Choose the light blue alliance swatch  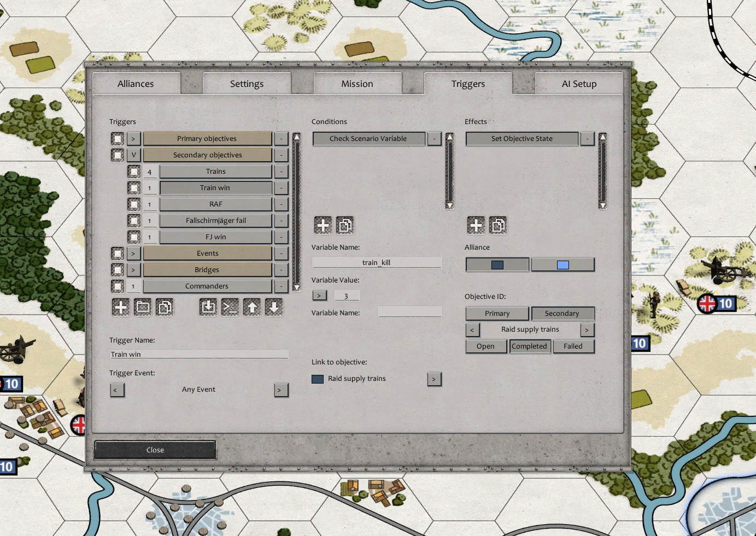tap(562, 264)
